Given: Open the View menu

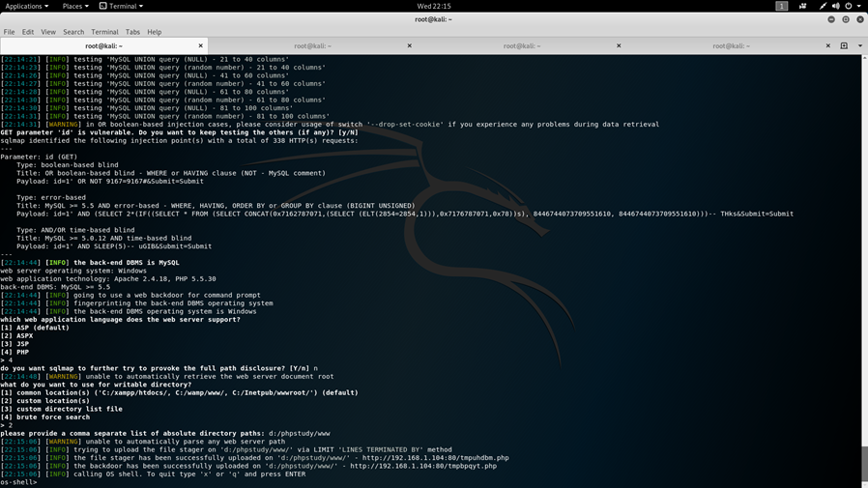Looking at the screenshot, I should [48, 32].
